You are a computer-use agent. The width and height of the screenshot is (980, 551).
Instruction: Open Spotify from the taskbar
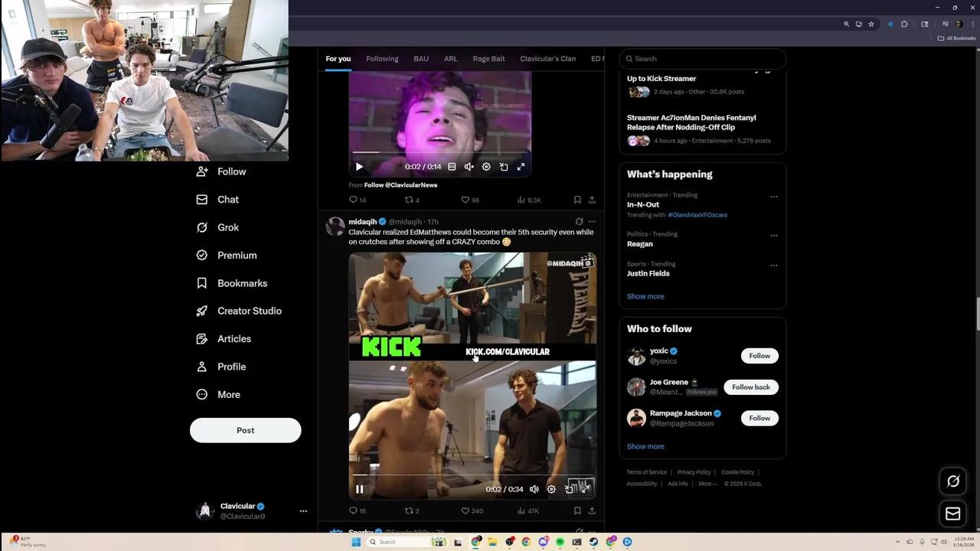(560, 542)
